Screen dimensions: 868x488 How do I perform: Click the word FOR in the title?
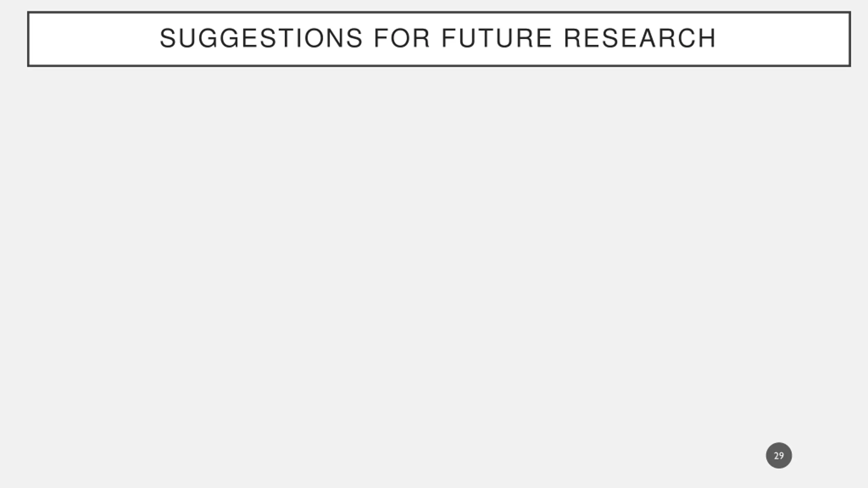[402, 38]
